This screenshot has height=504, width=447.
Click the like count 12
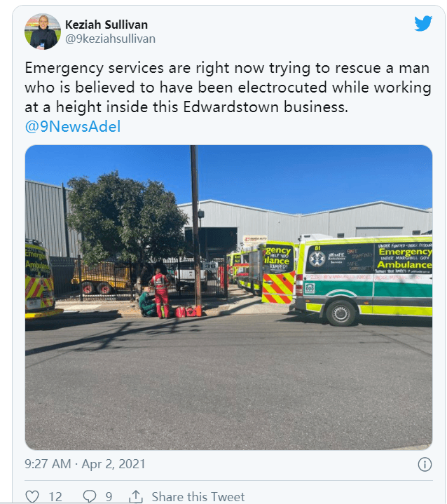pyautogui.click(x=55, y=496)
